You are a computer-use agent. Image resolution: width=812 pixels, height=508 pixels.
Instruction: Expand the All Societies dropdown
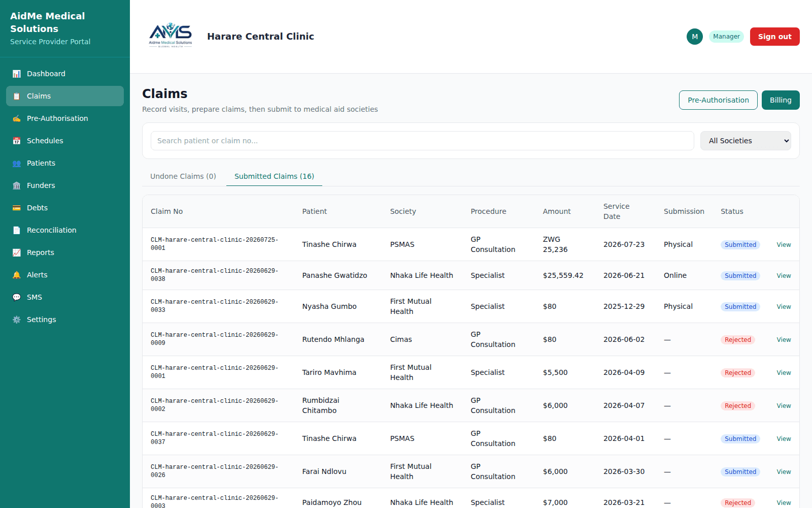pos(746,141)
